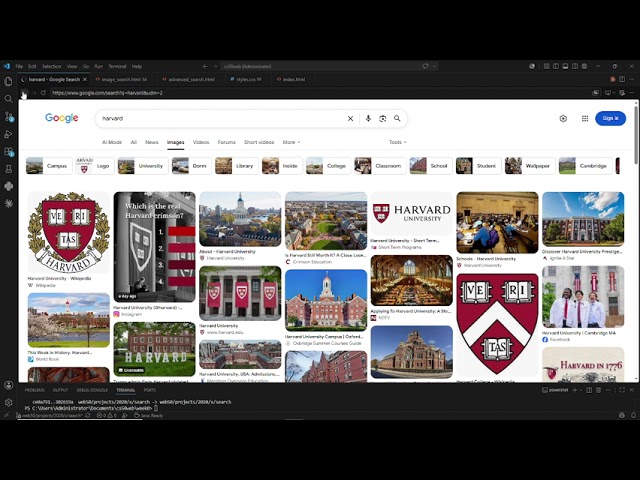Screen dimensions: 640x480
Task: Click the Google voice search microphone
Action: [x=368, y=118]
